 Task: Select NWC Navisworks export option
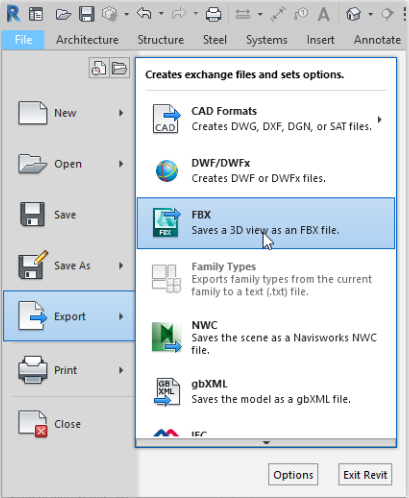266,337
